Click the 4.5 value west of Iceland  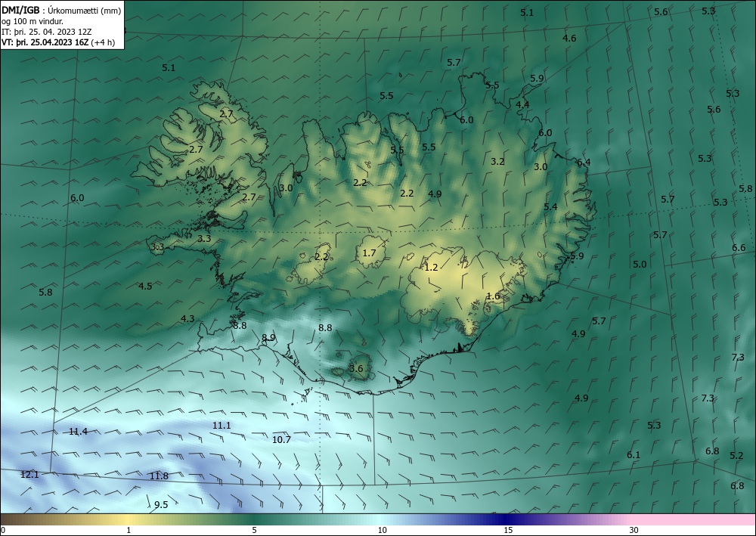click(x=146, y=287)
